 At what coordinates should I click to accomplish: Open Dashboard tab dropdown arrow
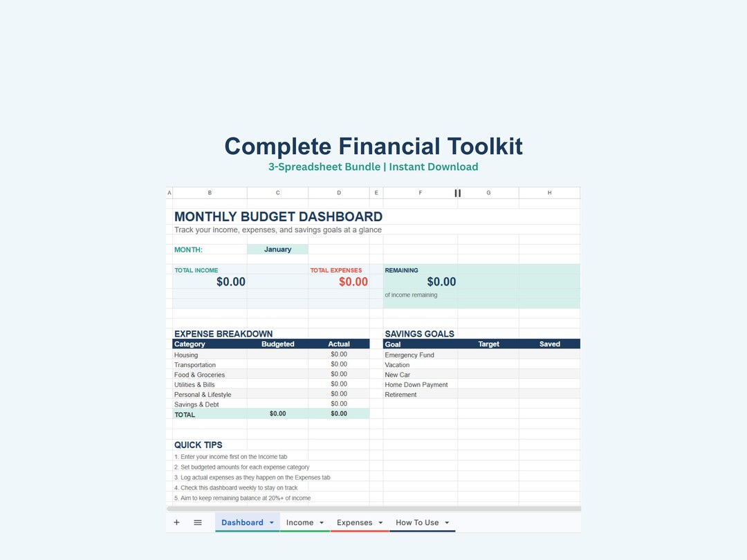click(272, 523)
